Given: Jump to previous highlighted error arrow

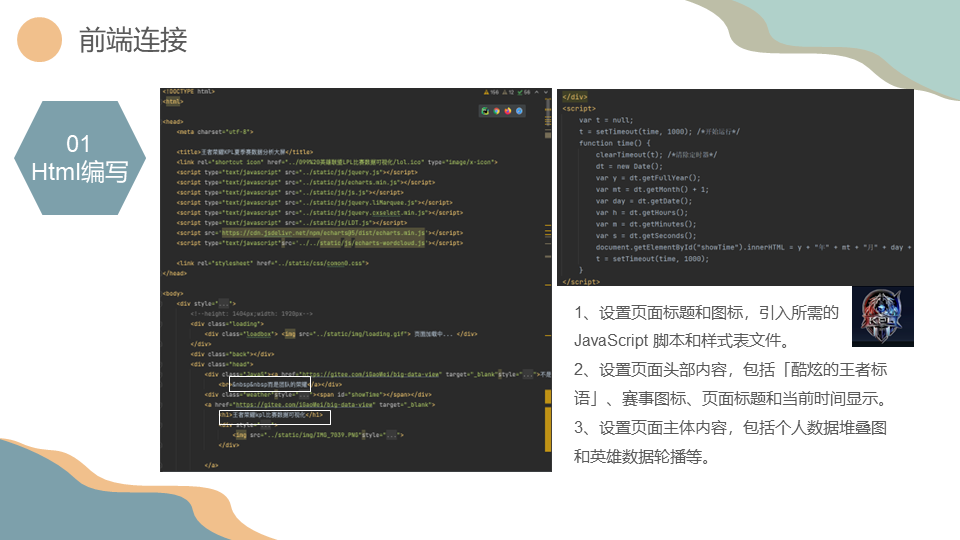Looking at the screenshot, I should coord(537,92).
